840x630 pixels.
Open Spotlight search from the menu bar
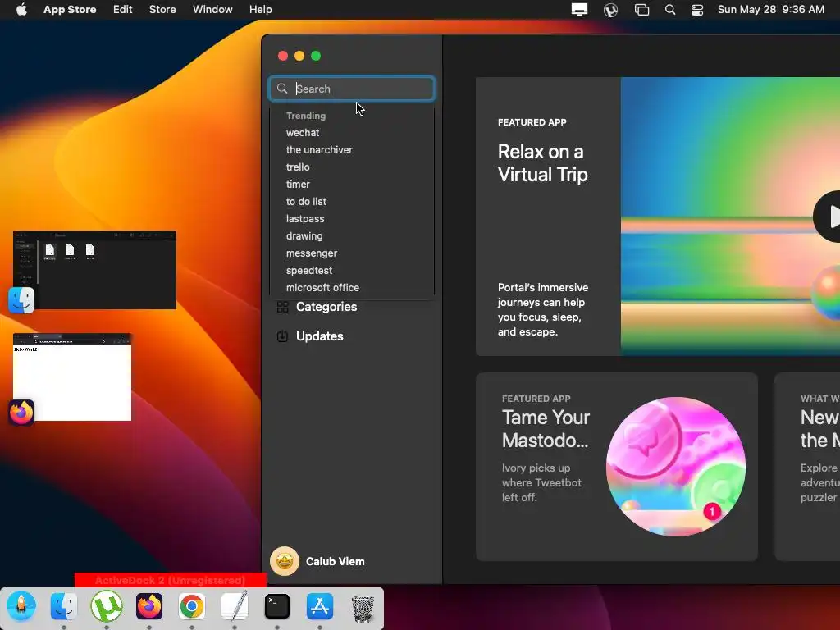pyautogui.click(x=670, y=10)
